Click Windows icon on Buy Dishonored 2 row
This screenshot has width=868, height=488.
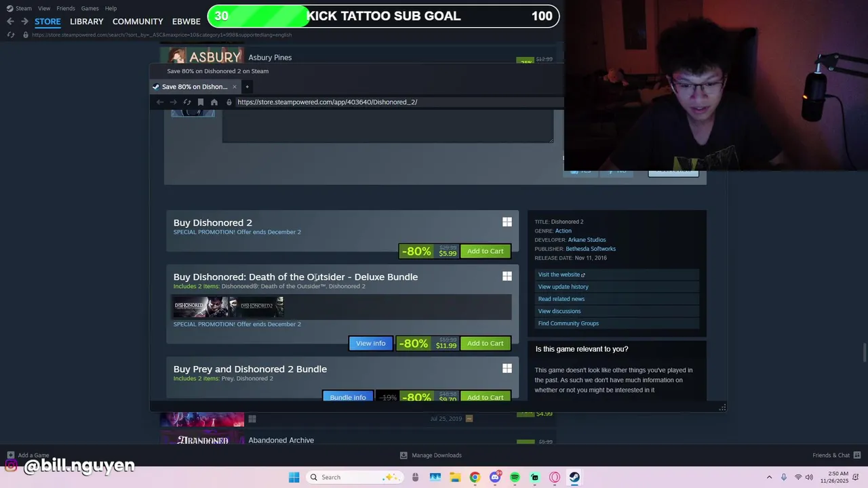pyautogui.click(x=507, y=222)
